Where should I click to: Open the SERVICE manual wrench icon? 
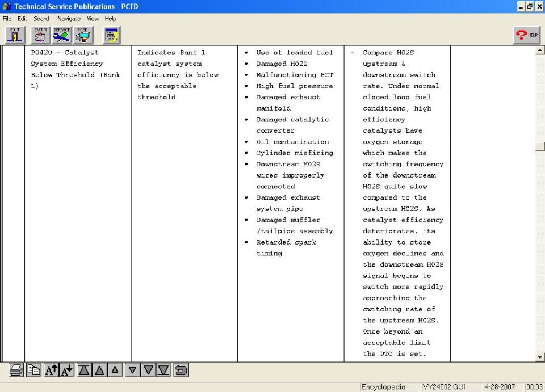pos(61,35)
